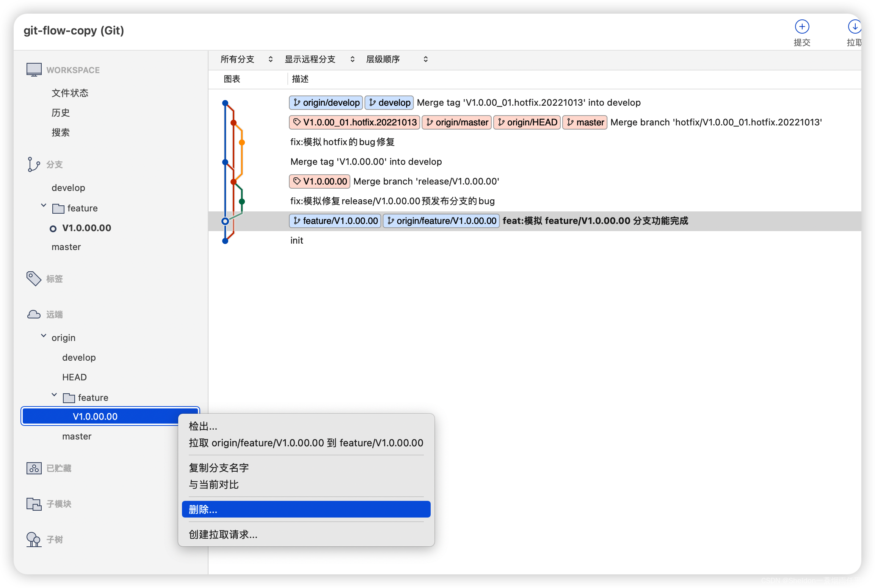This screenshot has height=588, width=875.
Task: Choose 检出... from the context menu
Action: [x=306, y=426]
